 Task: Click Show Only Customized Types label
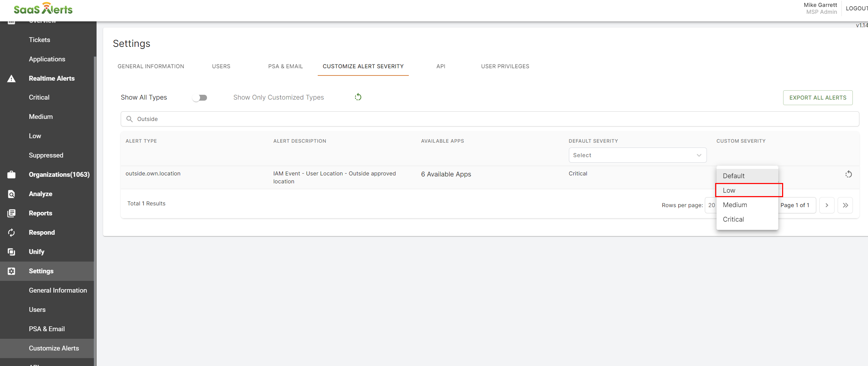coord(278,97)
